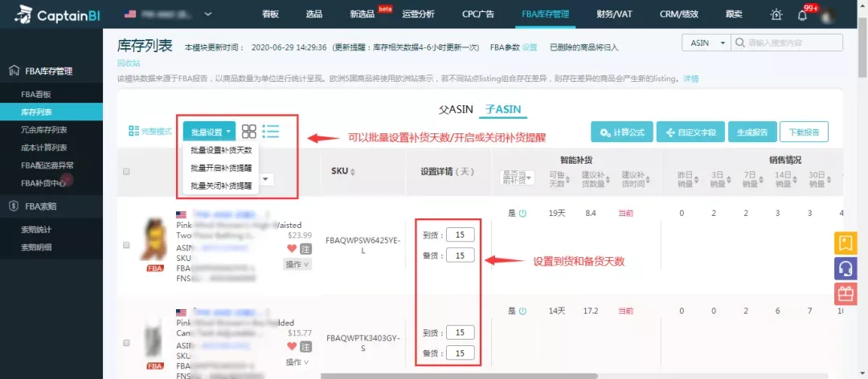Image resolution: width=868 pixels, height=379 pixels.
Task: Select 批量设置补货天数 menu option
Action: pyautogui.click(x=221, y=150)
